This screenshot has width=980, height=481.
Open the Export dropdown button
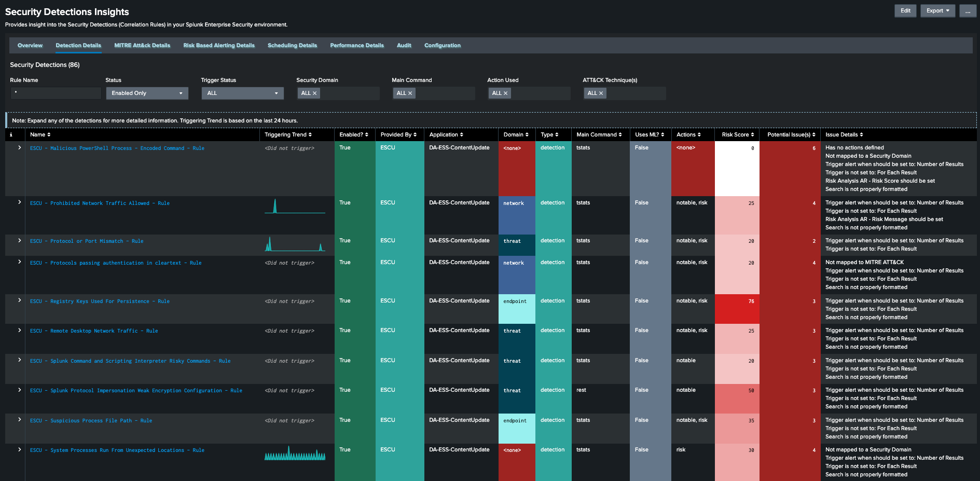click(937, 11)
